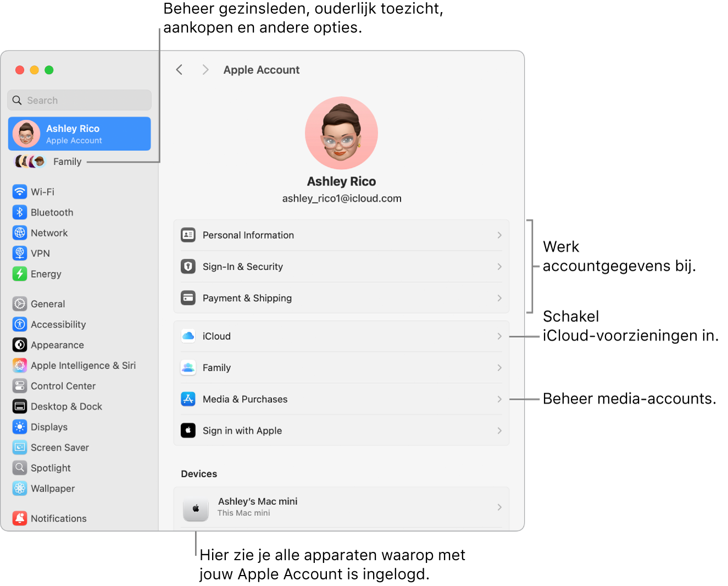728x586 pixels.
Task: Click the Desktop & Dock icon
Action: [20, 406]
